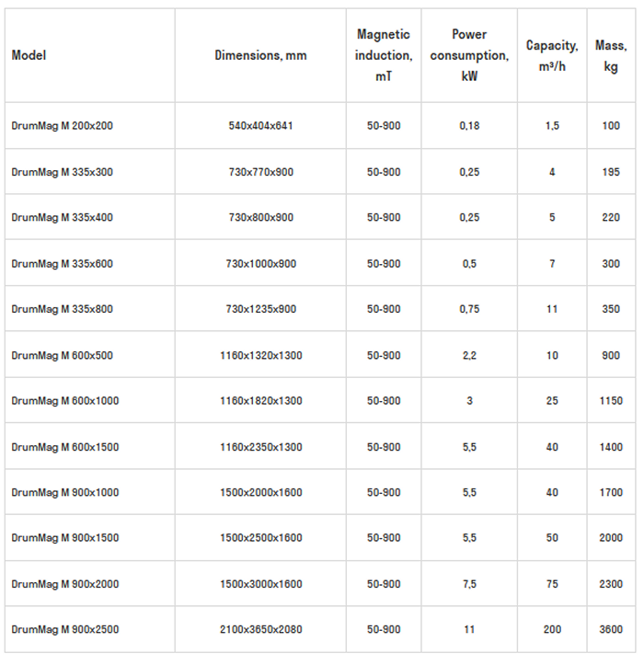The height and width of the screenshot is (665, 644).
Task: Select the DrumMag M 335x300 model cell
Action: (x=62, y=172)
